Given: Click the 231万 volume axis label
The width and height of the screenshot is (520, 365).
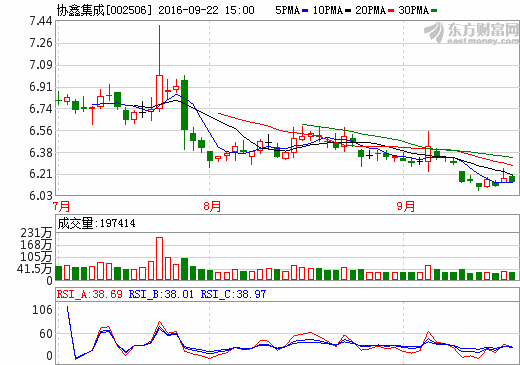Looking at the screenshot, I should (36, 233).
